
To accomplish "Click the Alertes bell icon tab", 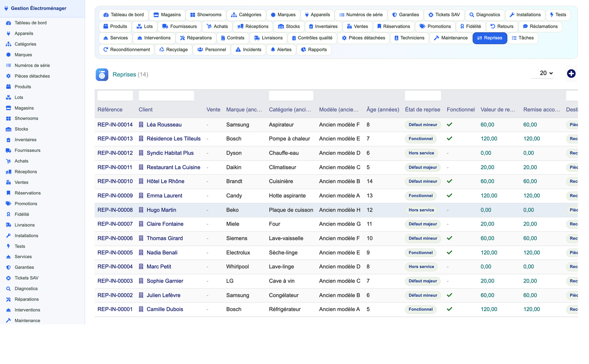I will coord(281,50).
